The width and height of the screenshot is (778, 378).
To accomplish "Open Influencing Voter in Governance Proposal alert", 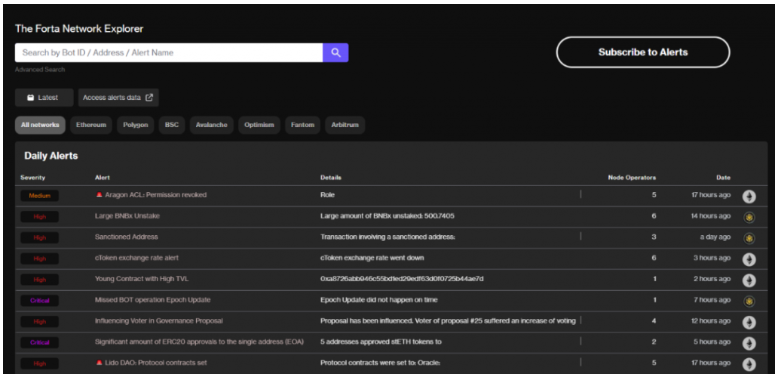I will [159, 321].
